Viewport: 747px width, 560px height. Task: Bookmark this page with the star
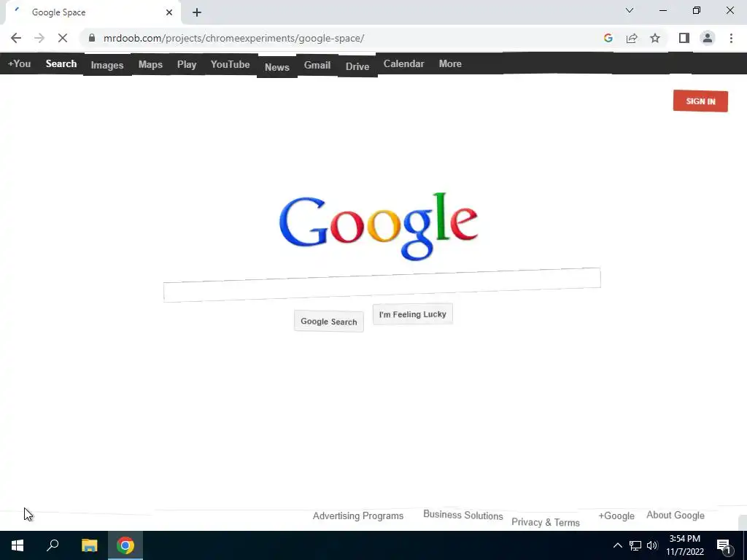[655, 38]
